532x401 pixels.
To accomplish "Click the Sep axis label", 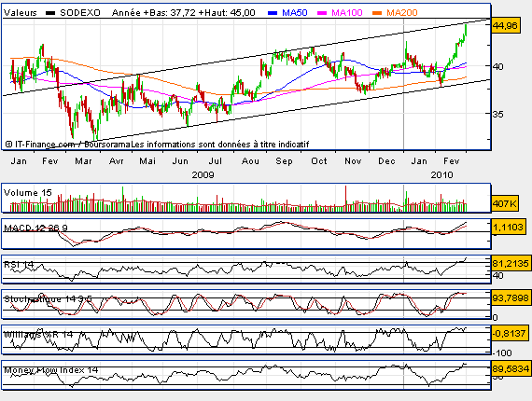I will (x=284, y=160).
